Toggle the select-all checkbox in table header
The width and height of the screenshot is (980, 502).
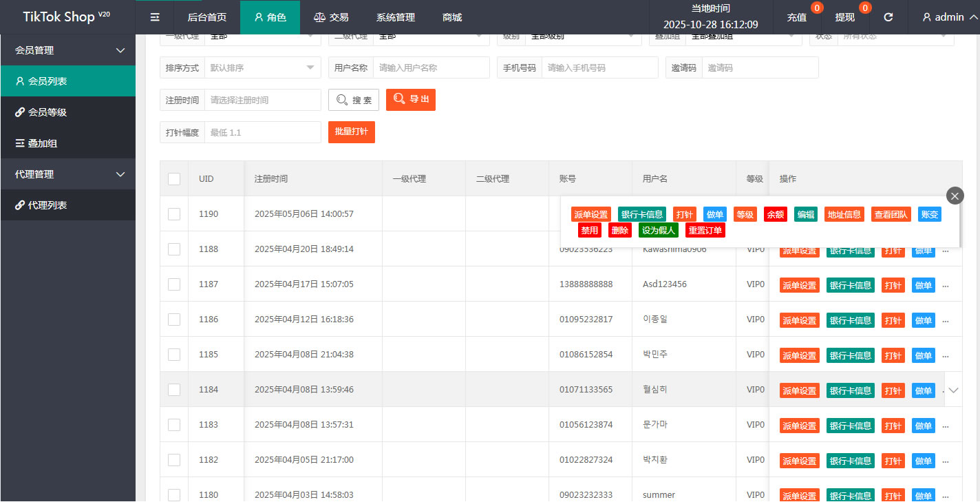[174, 179]
